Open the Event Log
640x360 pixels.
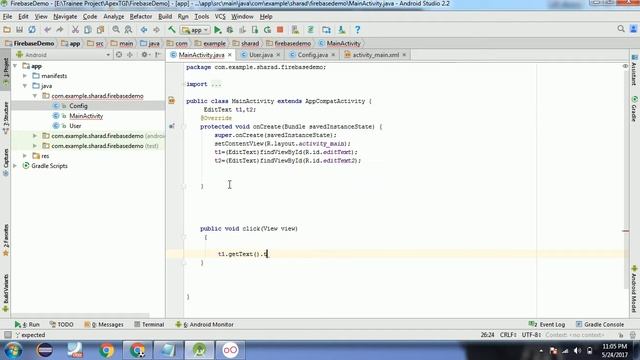click(547, 324)
